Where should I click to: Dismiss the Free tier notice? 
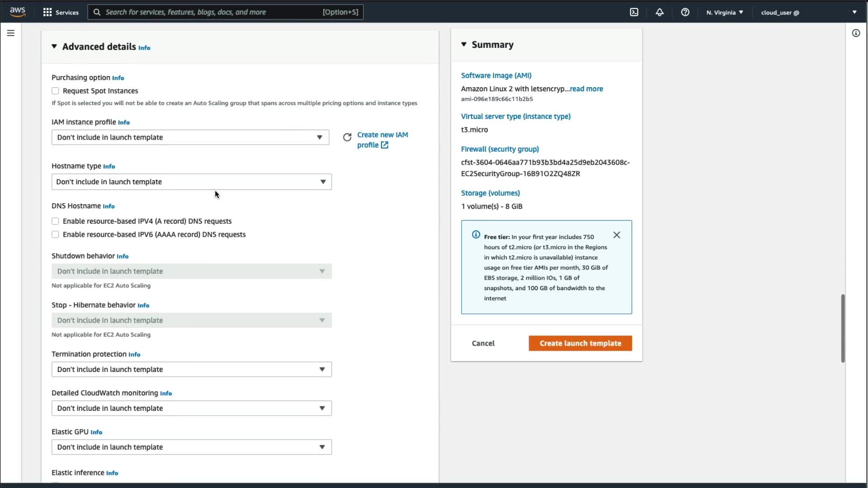click(x=617, y=235)
